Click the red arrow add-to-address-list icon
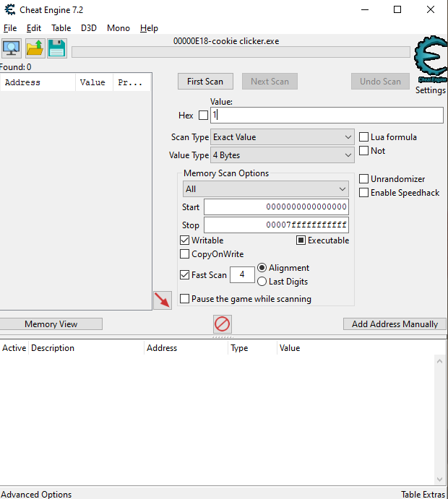448x499 pixels. pos(163,300)
